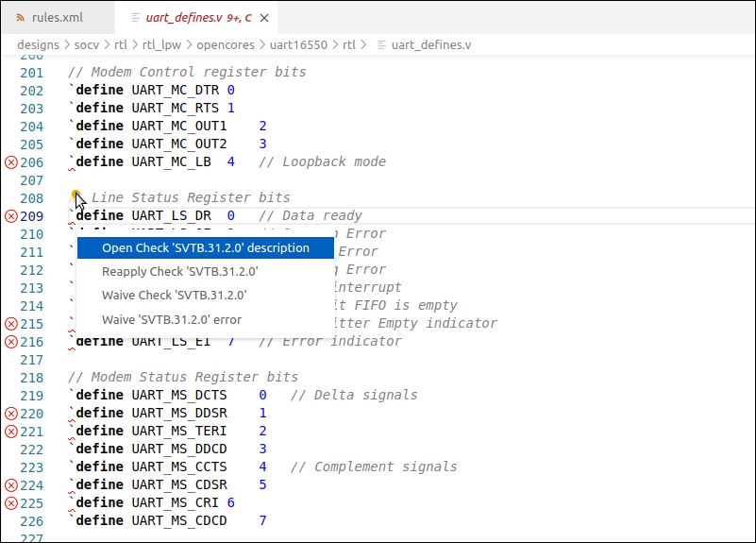The height and width of the screenshot is (543, 756).
Task: Click the error icon on line 224
Action: tap(11, 485)
